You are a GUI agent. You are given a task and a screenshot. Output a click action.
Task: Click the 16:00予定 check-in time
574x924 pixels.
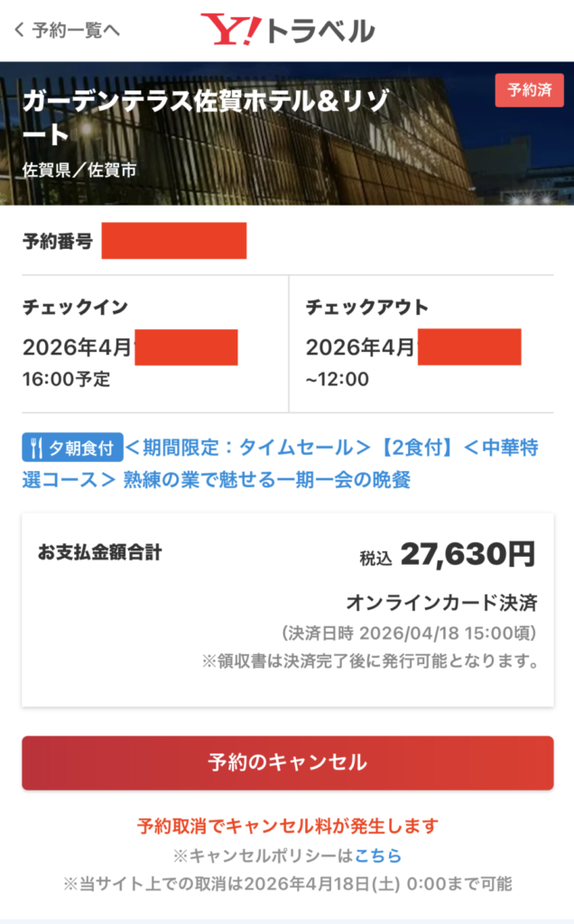coord(66,379)
